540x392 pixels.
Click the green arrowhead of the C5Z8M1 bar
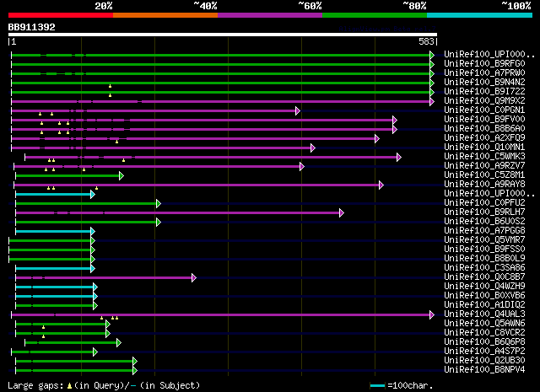(x=121, y=176)
